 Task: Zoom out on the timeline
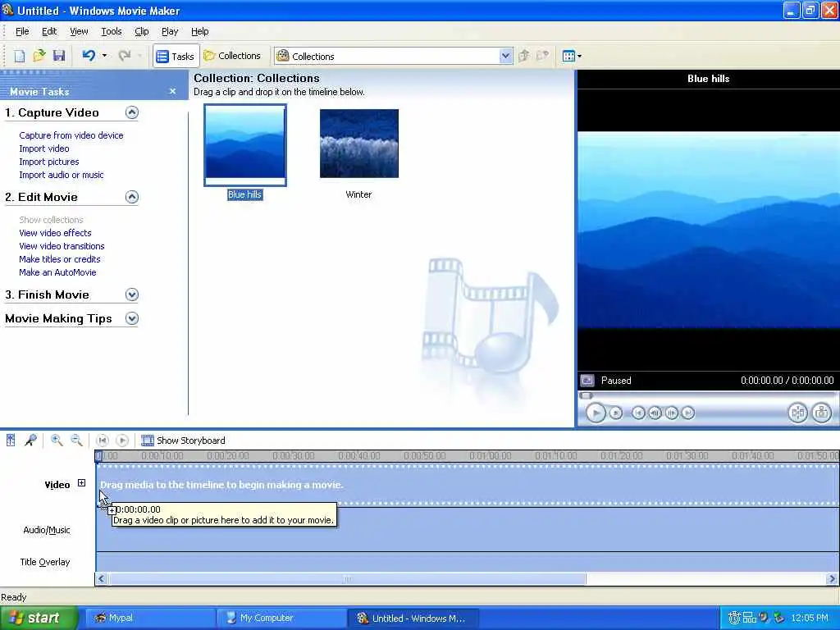coord(76,441)
